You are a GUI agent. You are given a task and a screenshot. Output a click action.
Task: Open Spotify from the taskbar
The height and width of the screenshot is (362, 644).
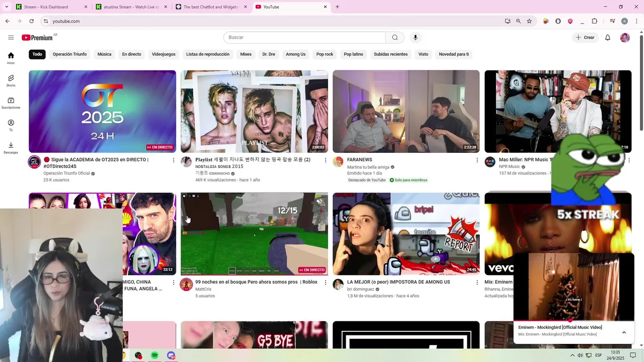point(154,355)
